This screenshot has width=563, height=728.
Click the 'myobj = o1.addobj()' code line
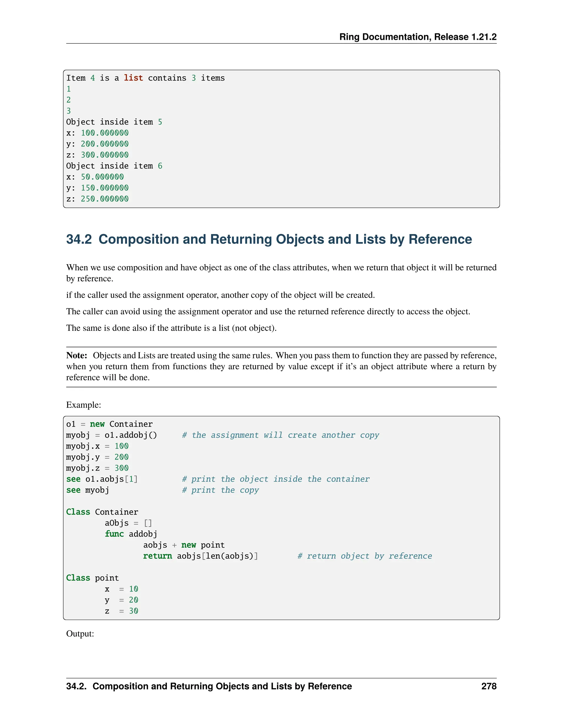pyautogui.click(x=111, y=435)
